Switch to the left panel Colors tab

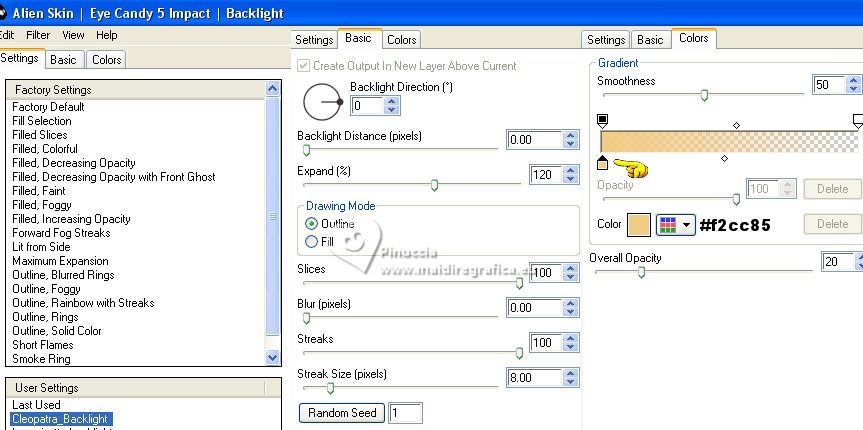pos(106,59)
